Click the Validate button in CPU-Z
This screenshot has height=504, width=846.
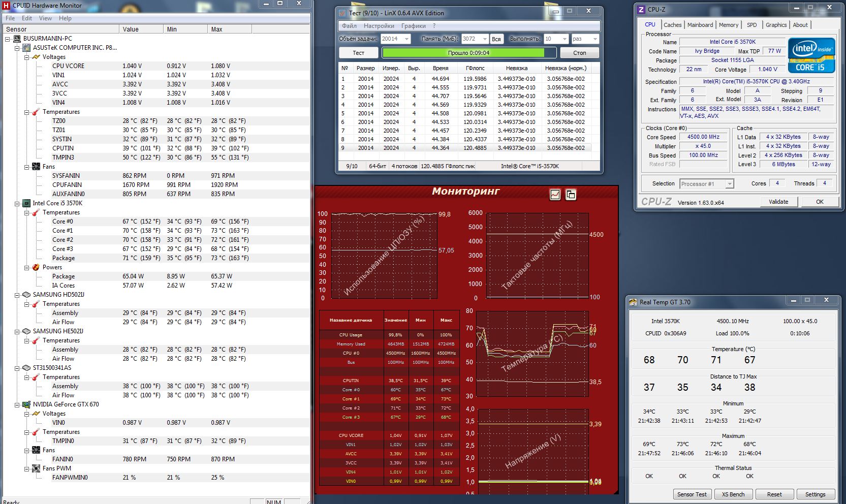pyautogui.click(x=778, y=202)
